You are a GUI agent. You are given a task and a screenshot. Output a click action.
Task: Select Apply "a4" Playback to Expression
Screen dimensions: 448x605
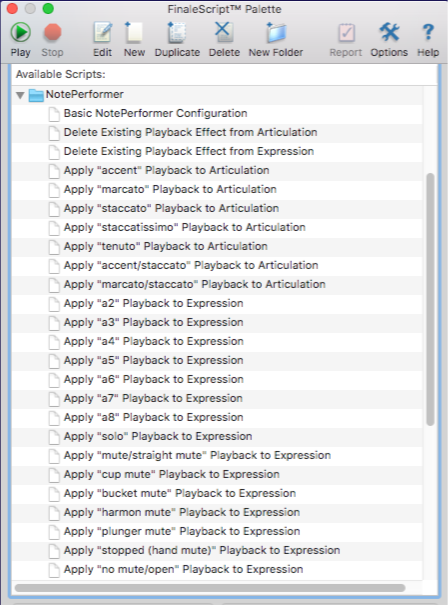[x=154, y=341]
